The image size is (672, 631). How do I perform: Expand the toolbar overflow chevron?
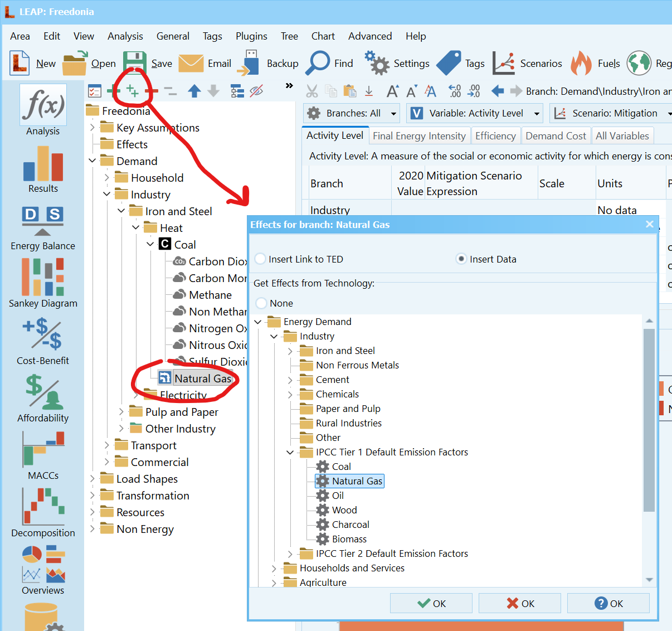click(289, 86)
